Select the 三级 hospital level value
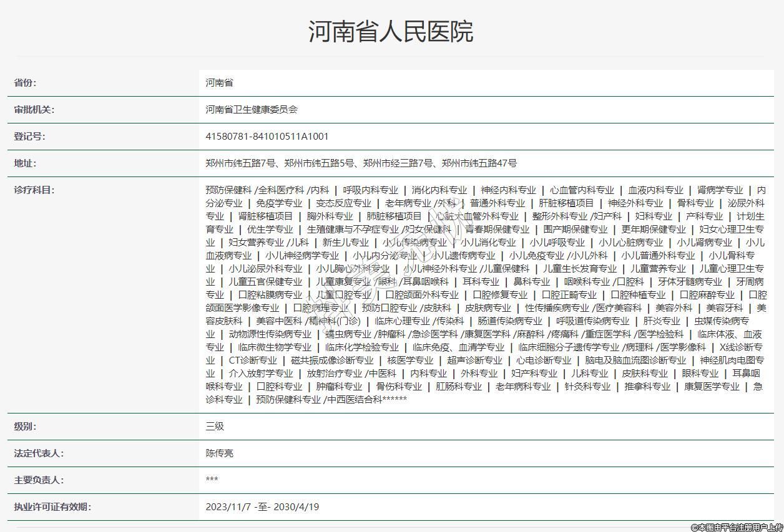This screenshot has height=532, width=784. pyautogui.click(x=215, y=427)
